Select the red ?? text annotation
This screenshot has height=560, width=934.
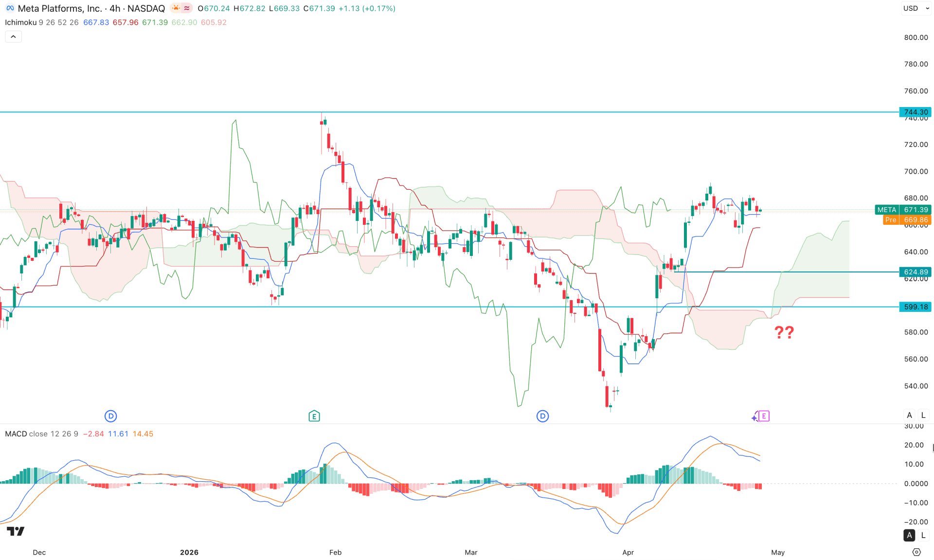pyautogui.click(x=784, y=332)
